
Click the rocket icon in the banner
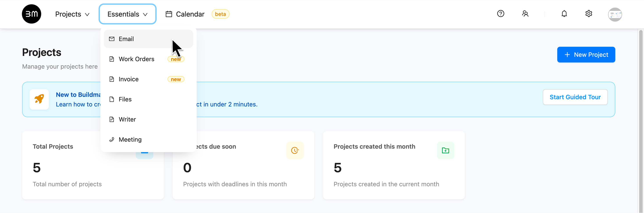(39, 99)
